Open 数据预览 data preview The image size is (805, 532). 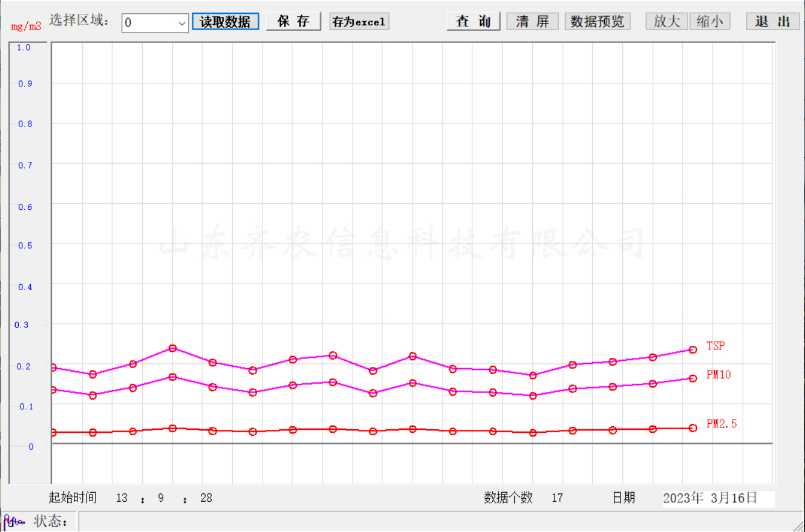point(598,22)
